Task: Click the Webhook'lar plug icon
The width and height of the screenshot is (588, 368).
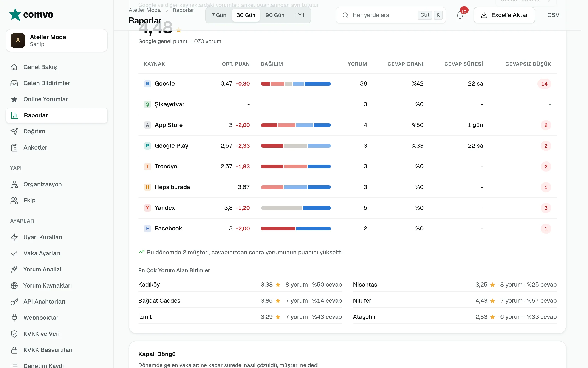Action: pyautogui.click(x=14, y=318)
